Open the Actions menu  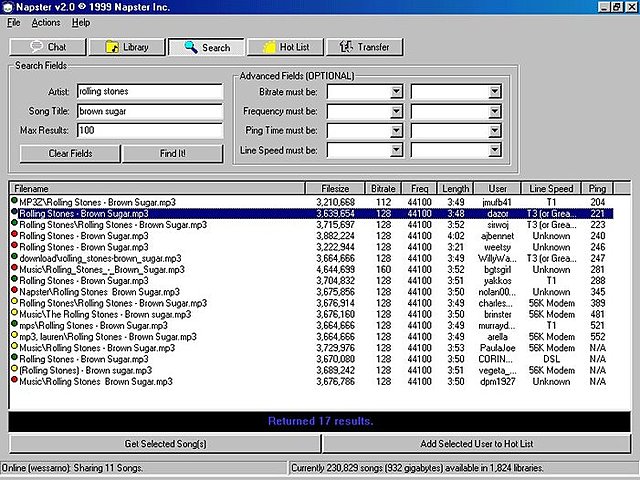46,23
